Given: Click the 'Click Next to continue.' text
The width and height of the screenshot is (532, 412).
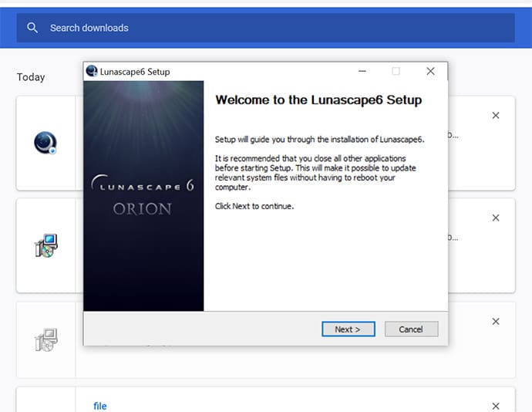Looking at the screenshot, I should coord(254,206).
